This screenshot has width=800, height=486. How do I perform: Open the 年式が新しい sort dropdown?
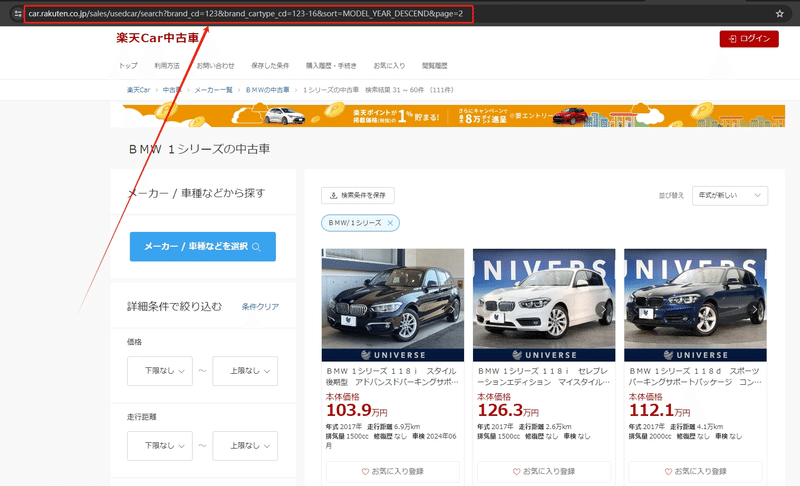[x=730, y=195]
